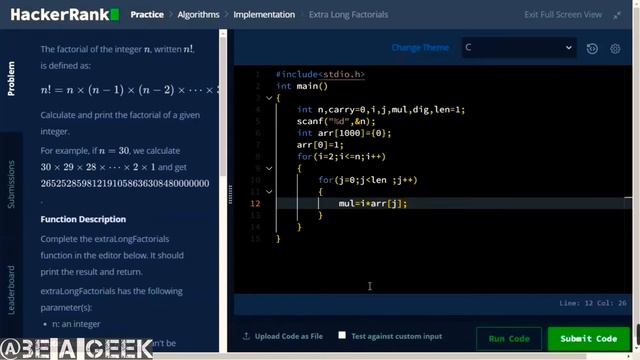
Task: Click the for(j=0;j<len ;j++) line
Action: 368,180
